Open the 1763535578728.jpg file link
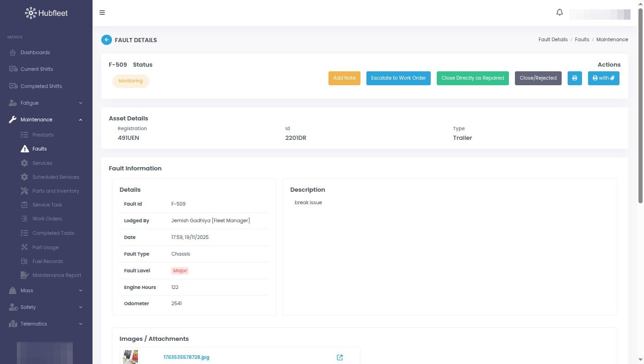This screenshot has width=644, height=364. [x=186, y=357]
